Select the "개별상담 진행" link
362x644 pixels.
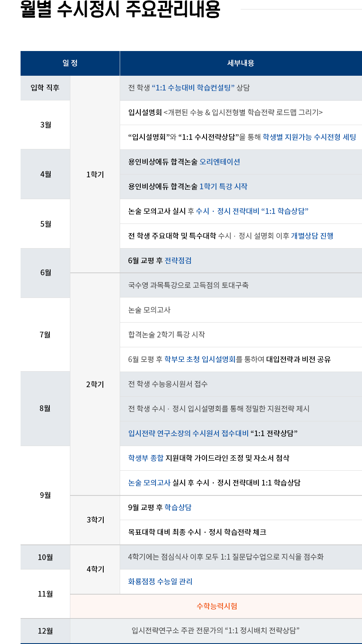pos(312,236)
